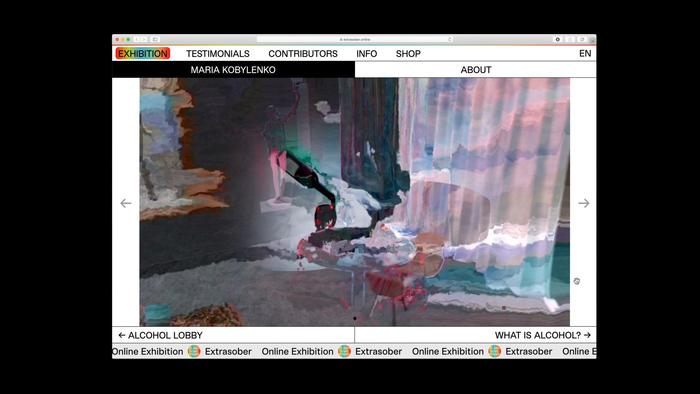
Task: Open the TESTIMONIALS page
Action: tap(218, 54)
